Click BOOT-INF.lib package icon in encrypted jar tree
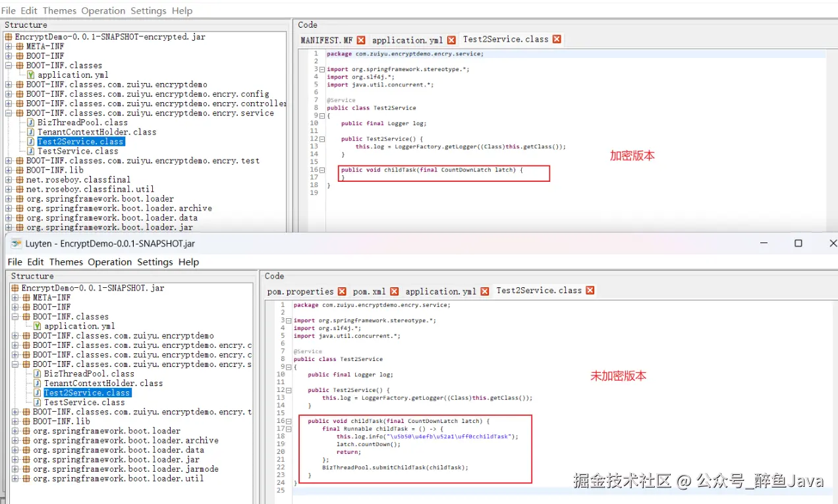Screen dimensions: 838x504 click(20, 170)
